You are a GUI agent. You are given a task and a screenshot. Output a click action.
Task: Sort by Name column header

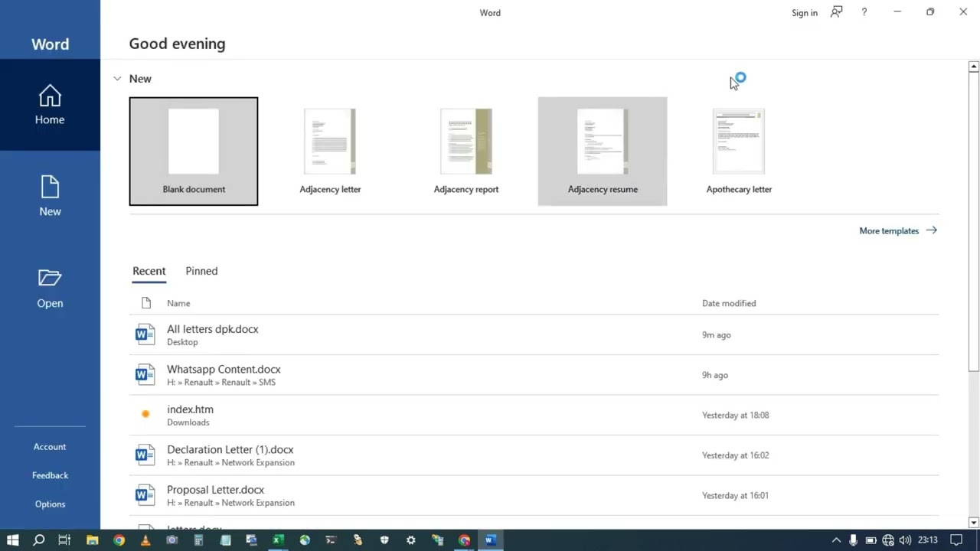pos(178,303)
